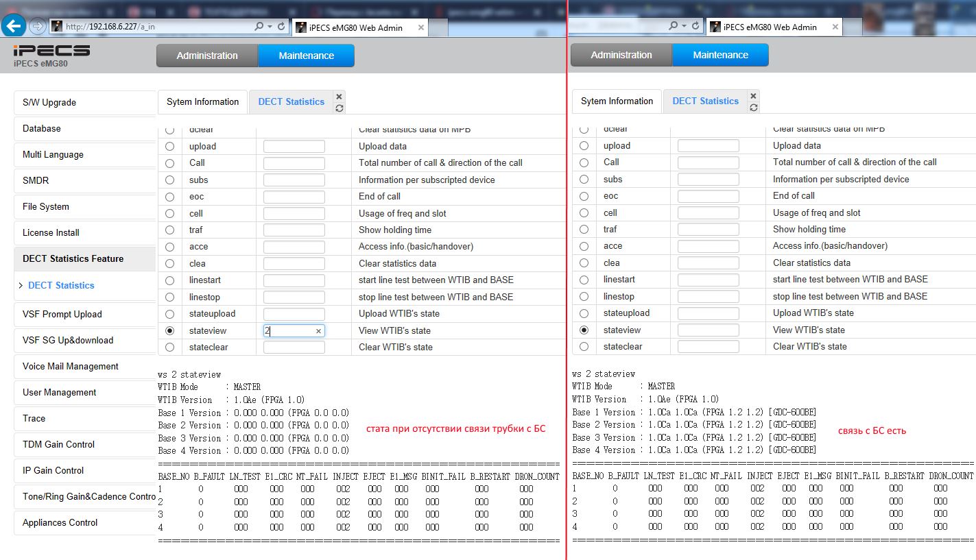Click the blue browser back arrow button
976x560 pixels.
point(14,26)
